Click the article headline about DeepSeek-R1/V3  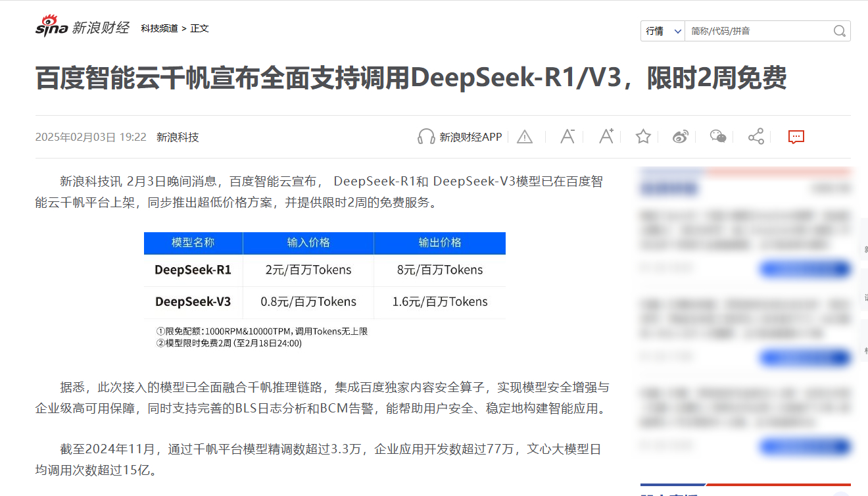click(x=411, y=78)
